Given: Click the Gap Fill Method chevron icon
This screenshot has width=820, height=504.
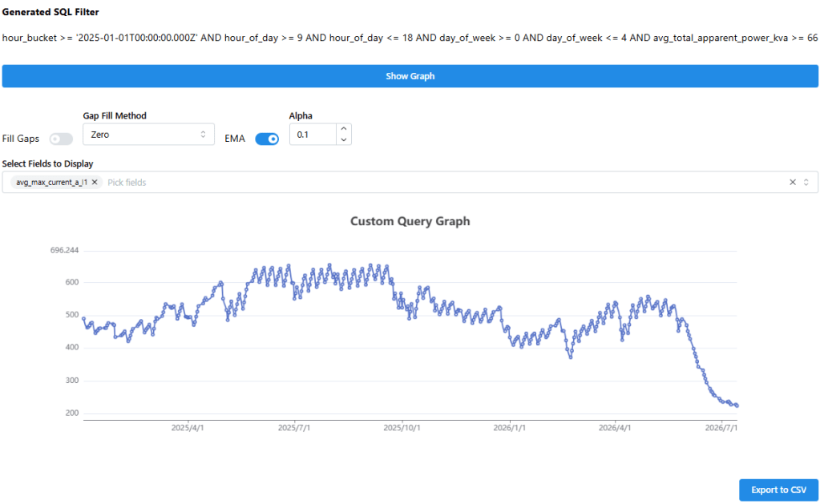Looking at the screenshot, I should 203,135.
